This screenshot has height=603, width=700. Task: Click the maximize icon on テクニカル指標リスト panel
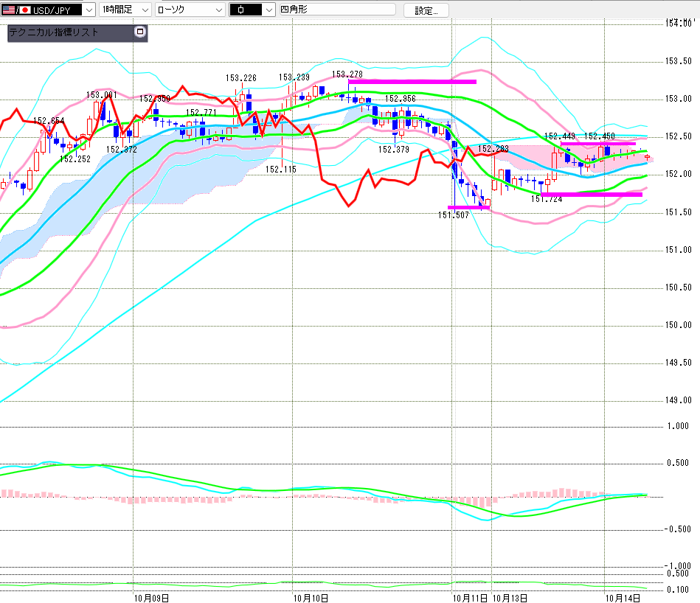pos(140,32)
